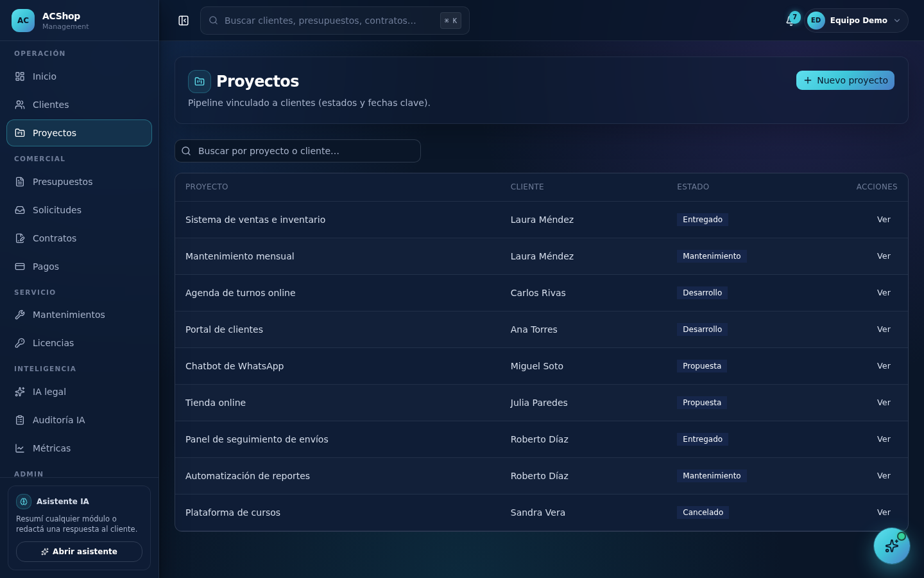Click the Clientes people icon
Screen dimensions: 924x578
coord(20,105)
